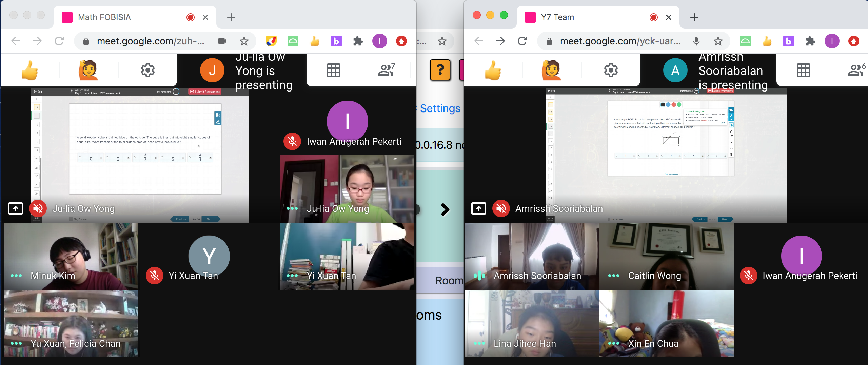Viewport: 868px width, 365px height.
Task: Click raise-hand emoji in Y7 Team Meet toolbar
Action: (552, 70)
